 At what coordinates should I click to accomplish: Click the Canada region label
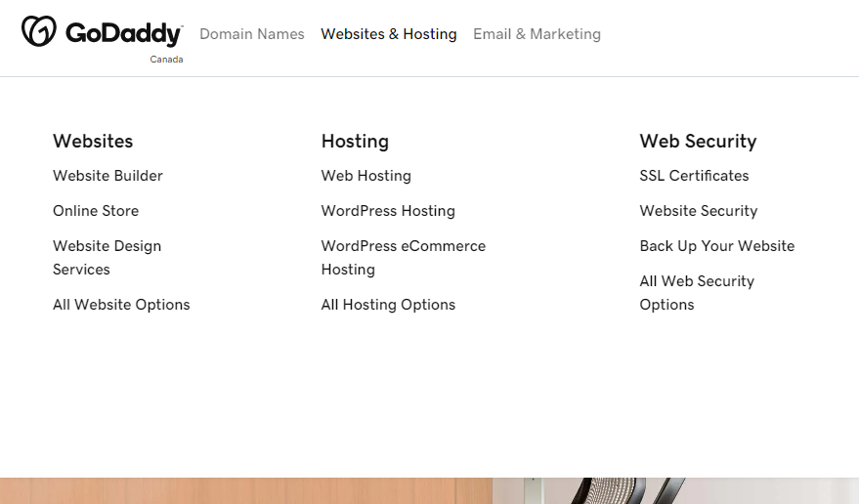[x=166, y=60]
